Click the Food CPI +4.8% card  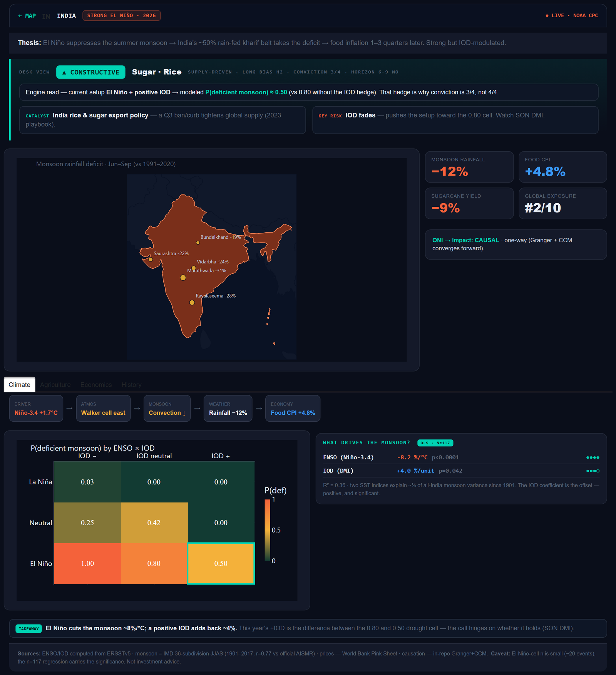[x=562, y=167]
